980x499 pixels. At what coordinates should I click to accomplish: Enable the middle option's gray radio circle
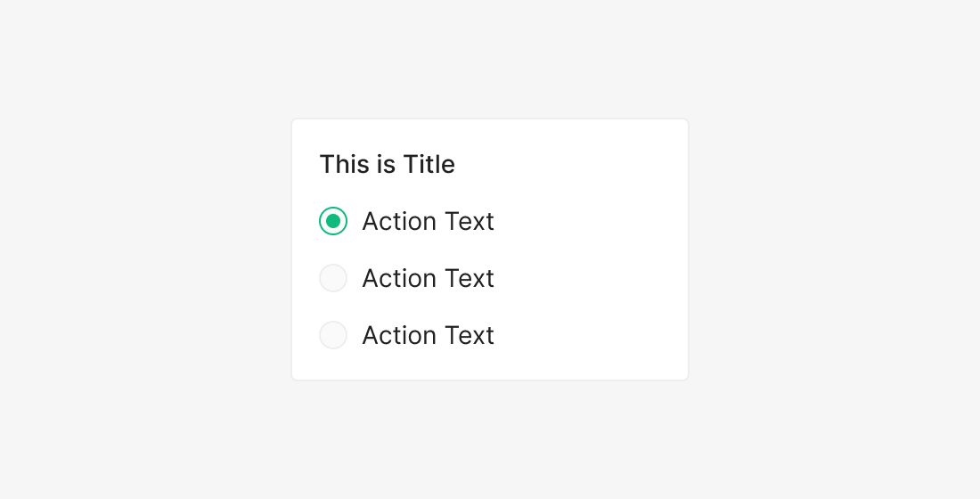(333, 278)
